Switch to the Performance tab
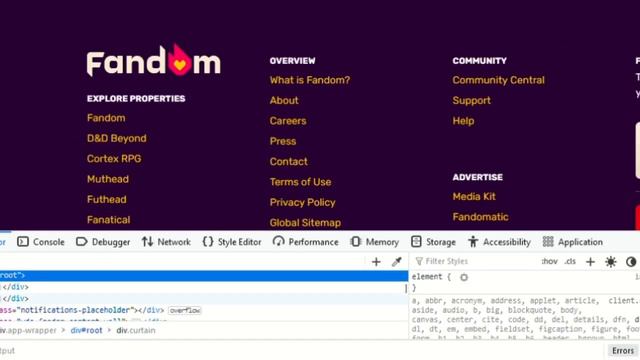Image resolution: width=640 pixels, height=360 pixels. pyautogui.click(x=306, y=242)
